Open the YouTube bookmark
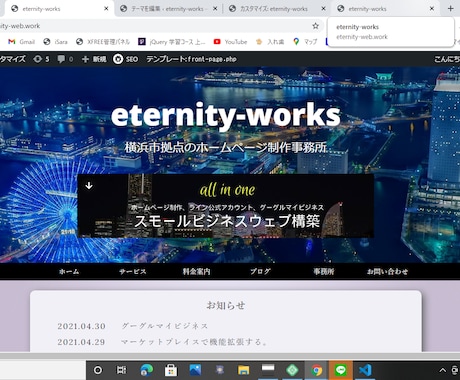Viewport: 460px width, 380px height. (x=230, y=42)
